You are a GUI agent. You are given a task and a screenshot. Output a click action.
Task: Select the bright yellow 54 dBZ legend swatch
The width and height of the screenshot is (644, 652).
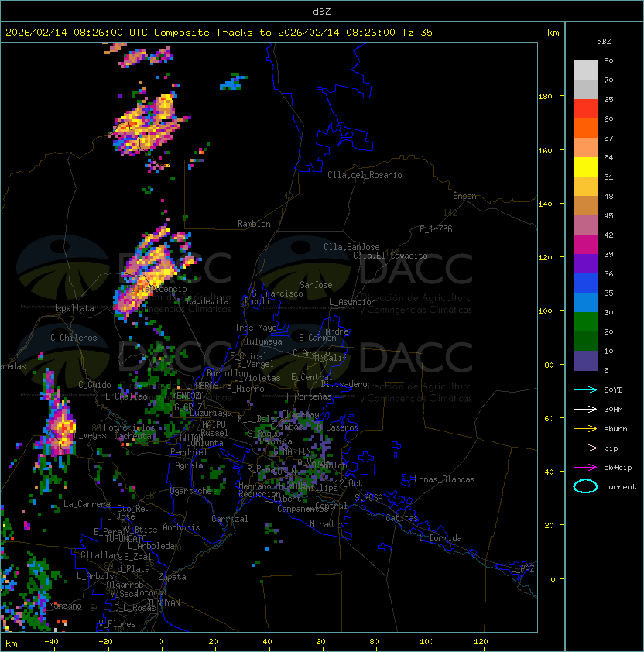click(585, 166)
